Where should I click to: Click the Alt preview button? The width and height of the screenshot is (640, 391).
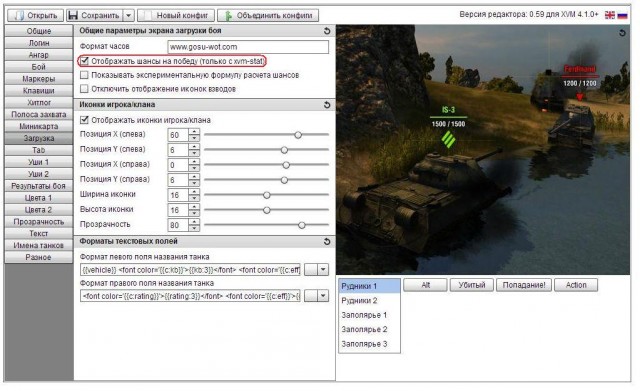425,285
